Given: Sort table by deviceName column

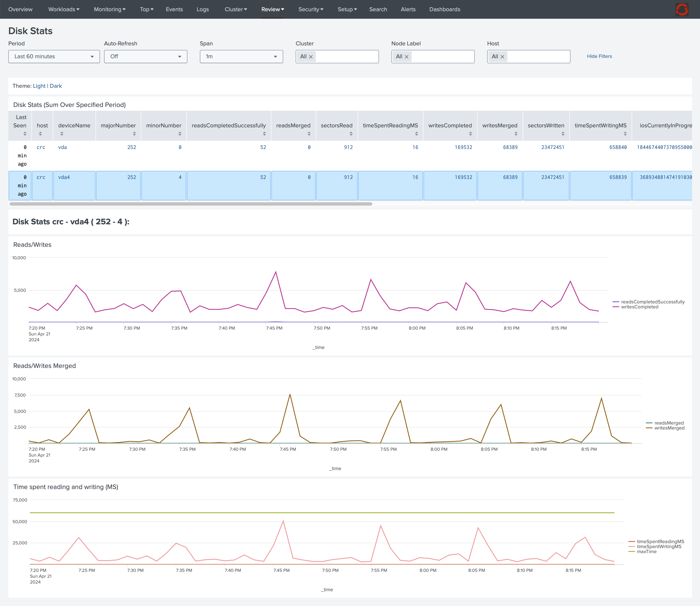Looking at the screenshot, I should [62, 134].
